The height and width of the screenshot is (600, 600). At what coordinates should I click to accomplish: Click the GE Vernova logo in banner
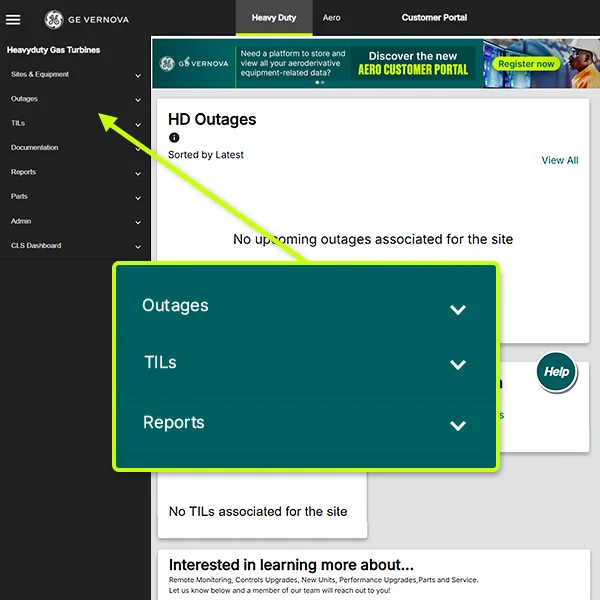click(x=194, y=64)
